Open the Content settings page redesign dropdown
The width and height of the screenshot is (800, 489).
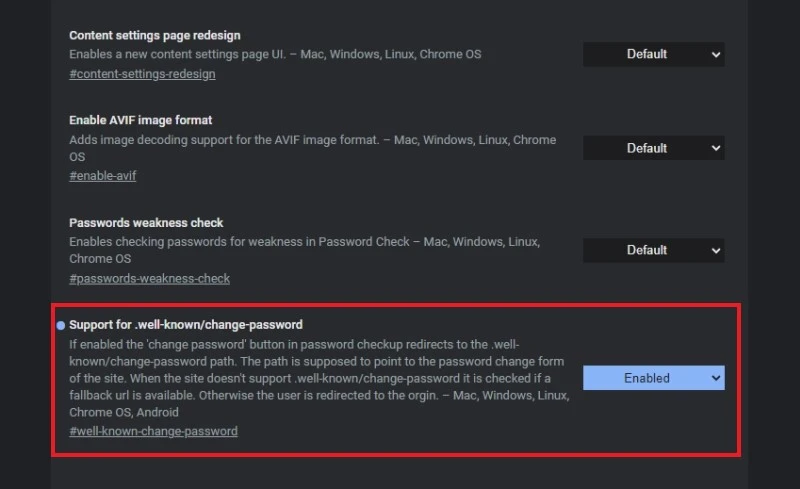[653, 54]
